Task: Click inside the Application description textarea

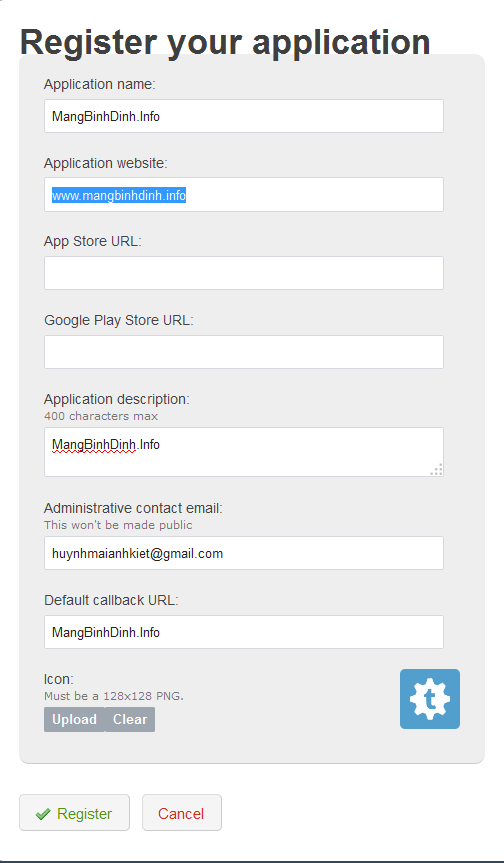Action: [244, 452]
